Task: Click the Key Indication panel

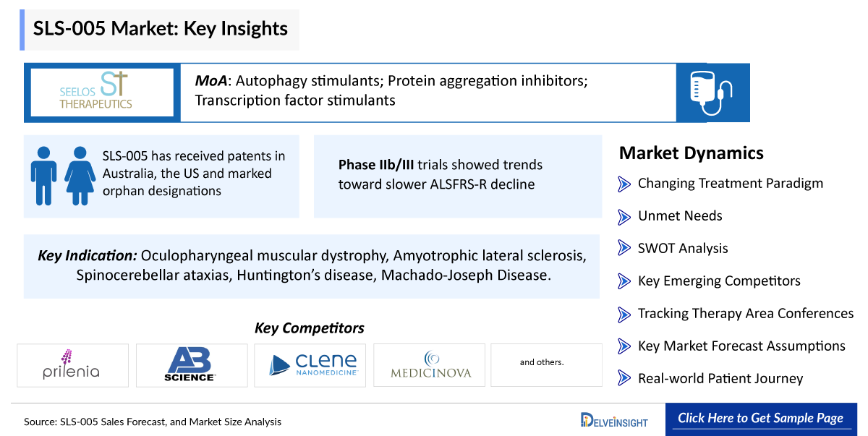Action: (x=312, y=265)
